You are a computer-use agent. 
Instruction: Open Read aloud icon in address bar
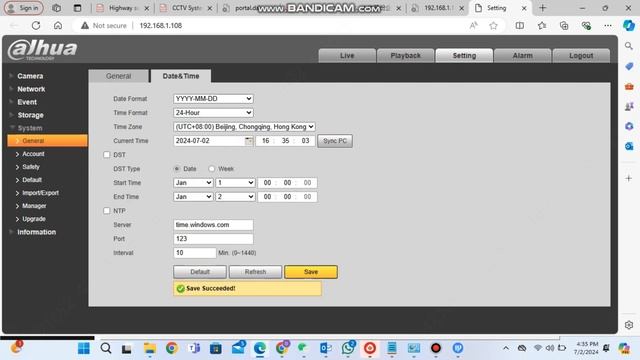pos(473,26)
